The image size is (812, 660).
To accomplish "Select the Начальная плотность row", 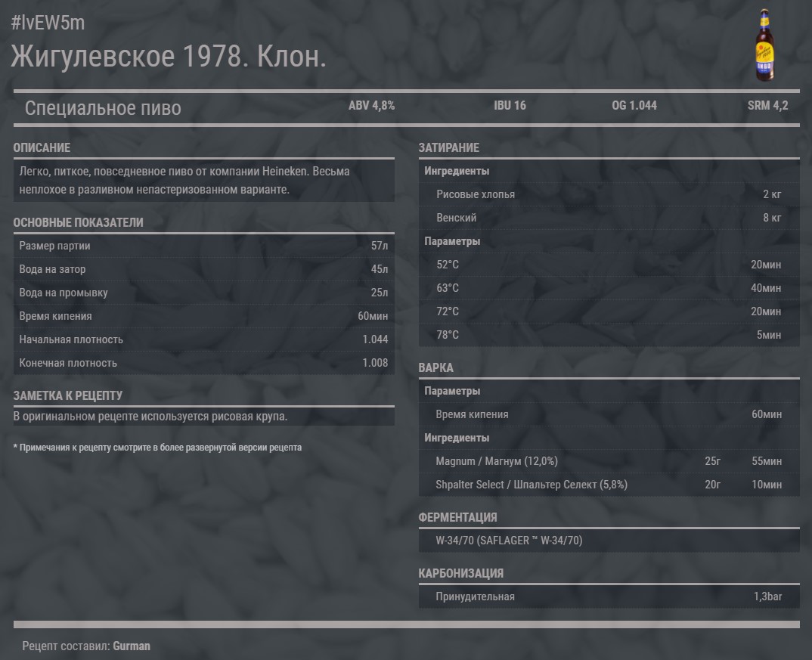I will point(204,339).
